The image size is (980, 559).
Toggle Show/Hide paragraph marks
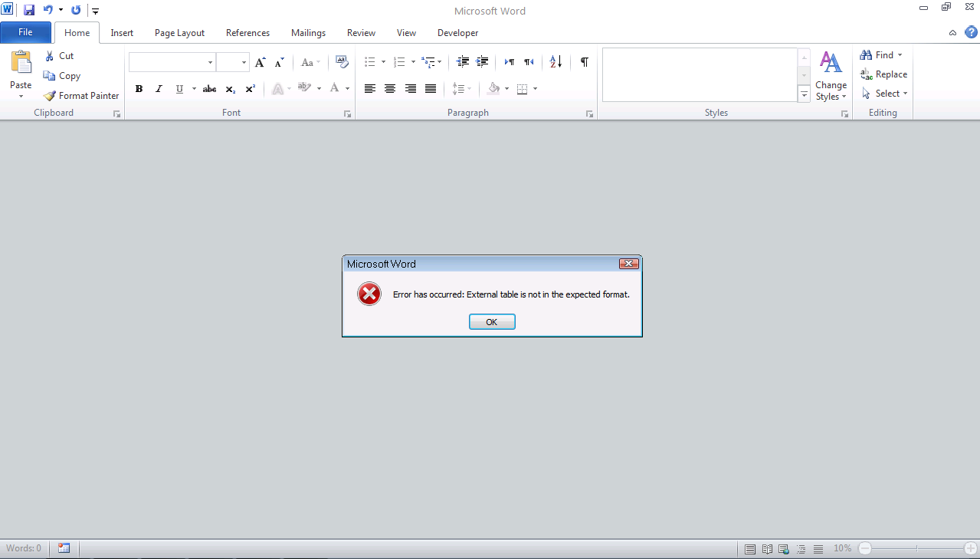pos(584,62)
